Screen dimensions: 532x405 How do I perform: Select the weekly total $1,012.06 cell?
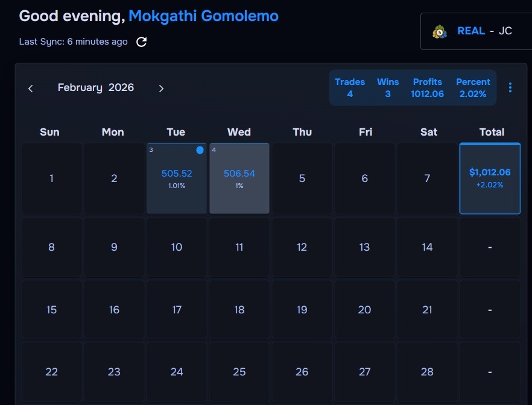[x=490, y=178]
